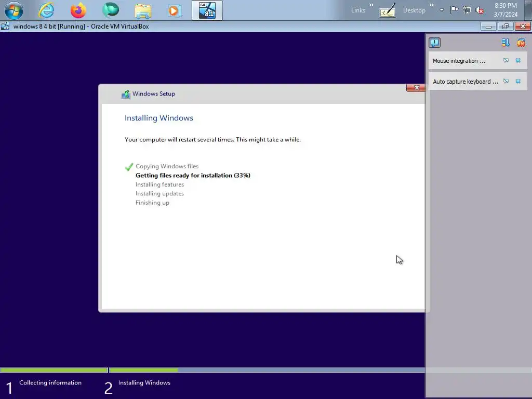Click the Installing Windows heading
Viewport: 532px width, 399px height.
coord(159,118)
